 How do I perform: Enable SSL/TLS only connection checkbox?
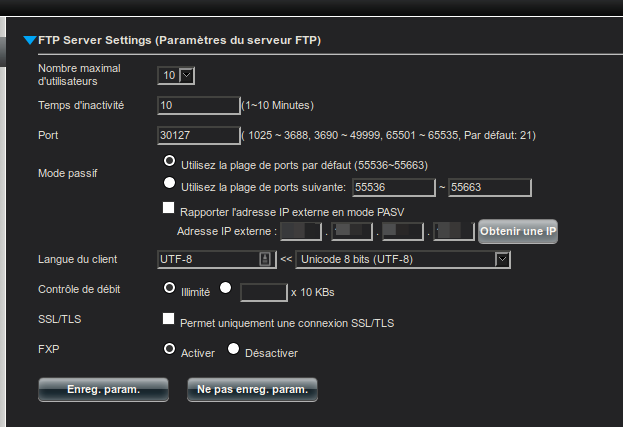coord(169,321)
